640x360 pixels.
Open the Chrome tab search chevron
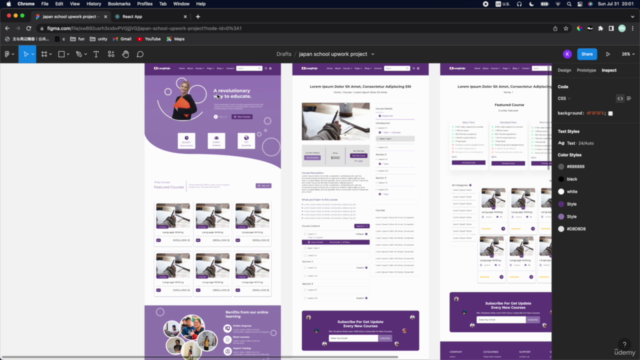(632, 17)
